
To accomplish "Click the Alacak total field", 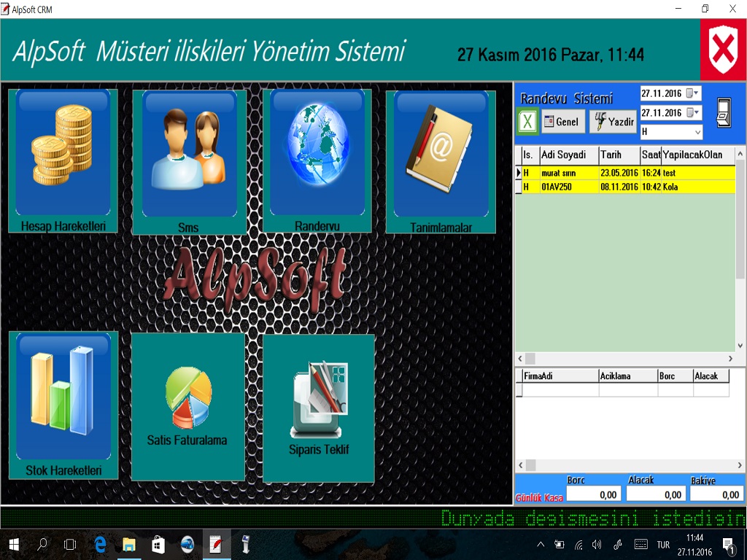I will [x=656, y=495].
